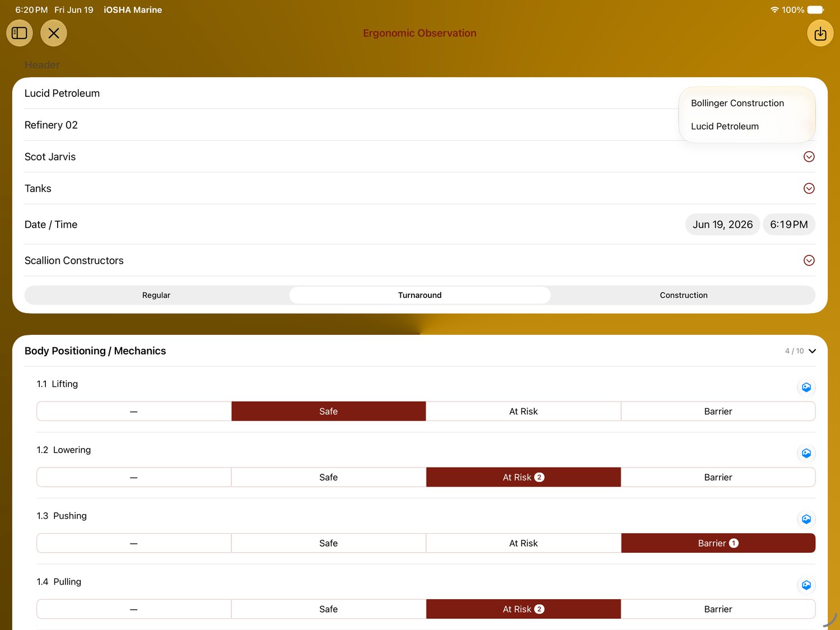Viewport: 840px width, 630px height.
Task: Open the Tanks dropdown
Action: coord(809,189)
